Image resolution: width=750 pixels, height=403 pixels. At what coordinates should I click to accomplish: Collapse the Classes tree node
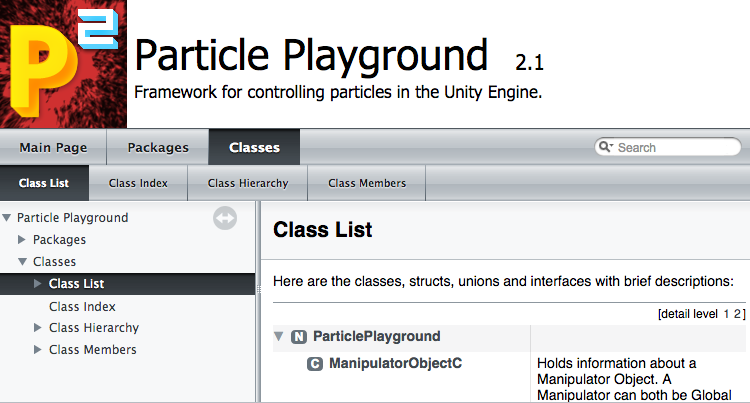(22, 261)
